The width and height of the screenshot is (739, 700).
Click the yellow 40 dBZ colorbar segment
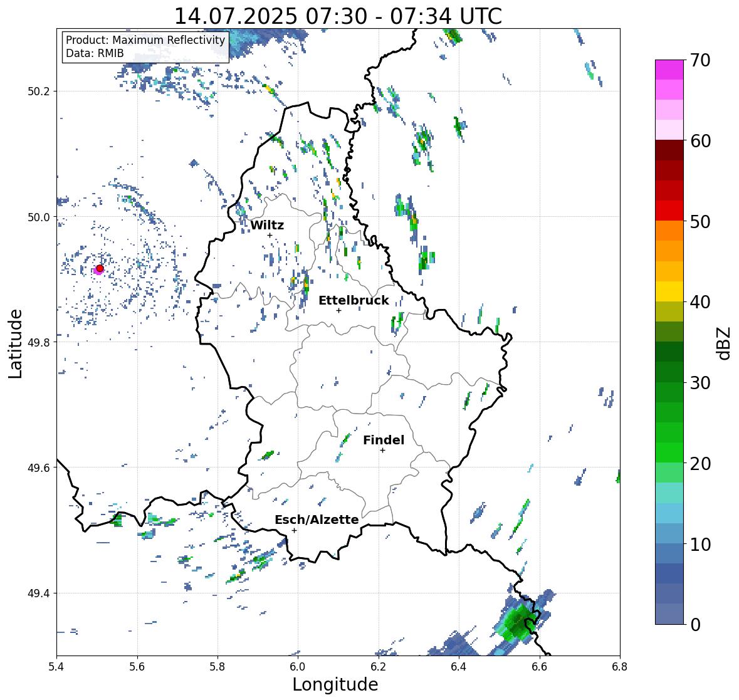(x=669, y=291)
